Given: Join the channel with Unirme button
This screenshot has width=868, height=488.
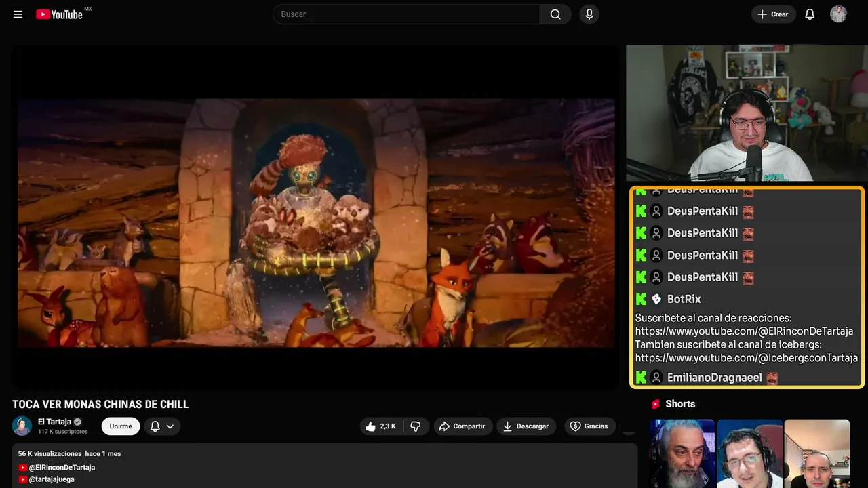Looking at the screenshot, I should 121,426.
